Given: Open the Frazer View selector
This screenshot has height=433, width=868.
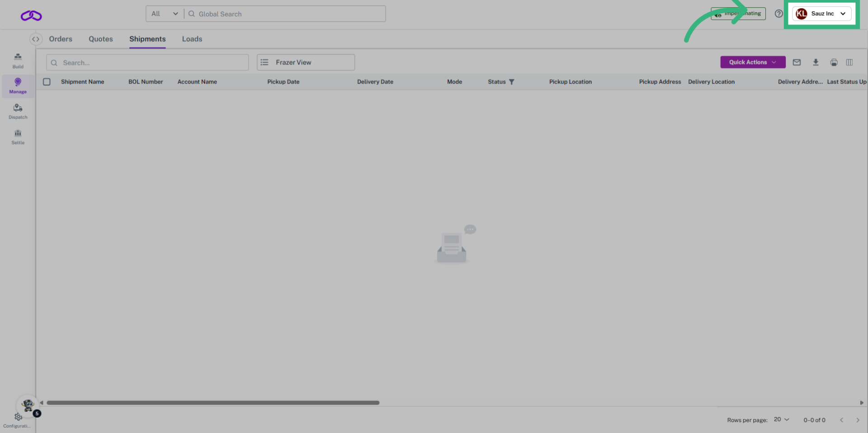Looking at the screenshot, I should 306,62.
